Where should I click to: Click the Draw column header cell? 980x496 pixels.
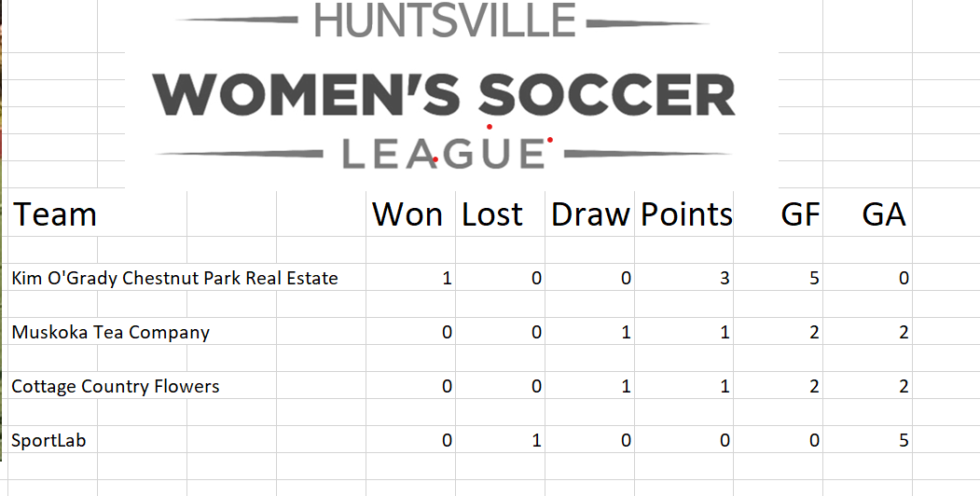point(589,214)
